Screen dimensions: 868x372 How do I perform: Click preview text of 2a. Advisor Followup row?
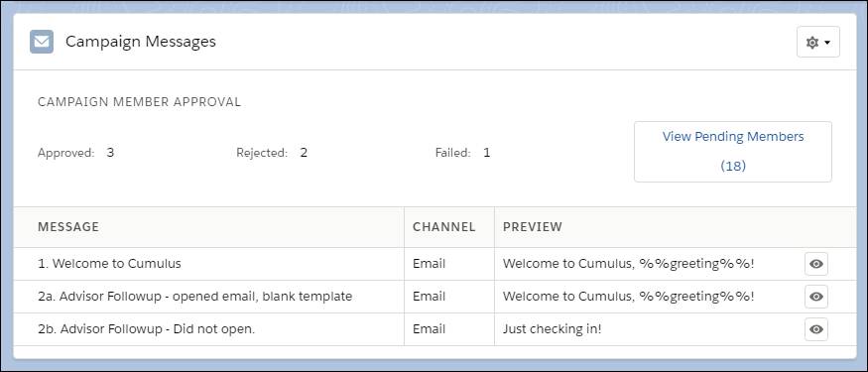coord(628,297)
